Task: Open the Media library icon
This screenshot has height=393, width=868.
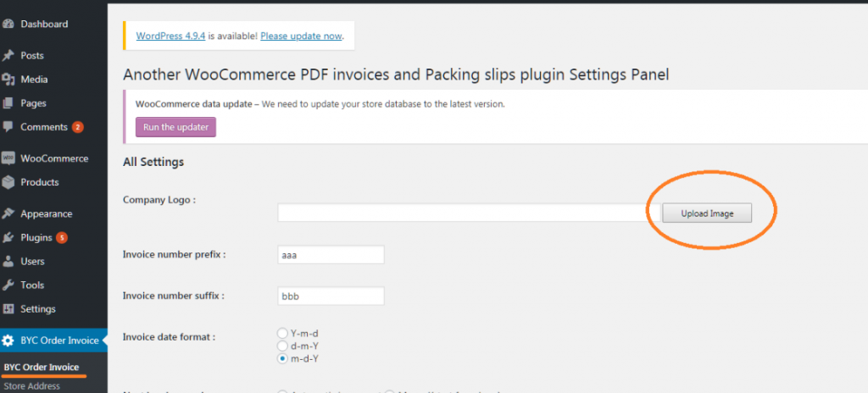Action: click(x=8, y=80)
